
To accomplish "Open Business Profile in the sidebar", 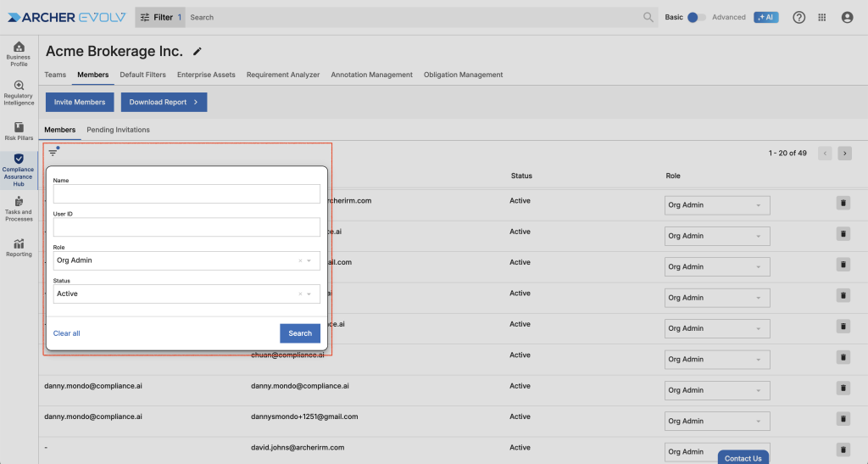I will point(19,53).
